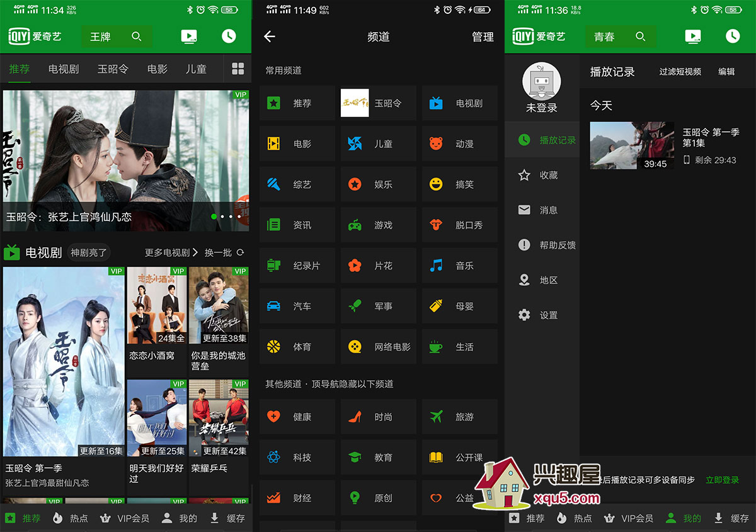The width and height of the screenshot is (756, 532).
Task: Open the 荣耀乒乓 poster
Action: [x=219, y=418]
